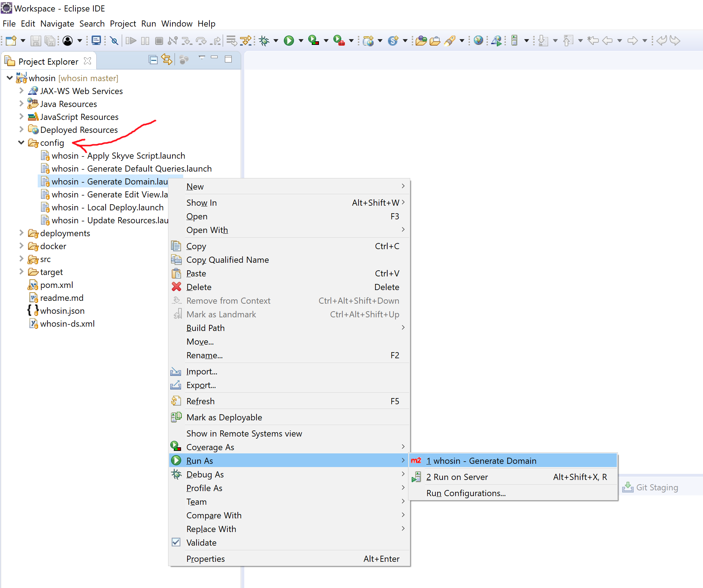Expand the deployments folder
This screenshot has width=703, height=588.
[x=21, y=233]
